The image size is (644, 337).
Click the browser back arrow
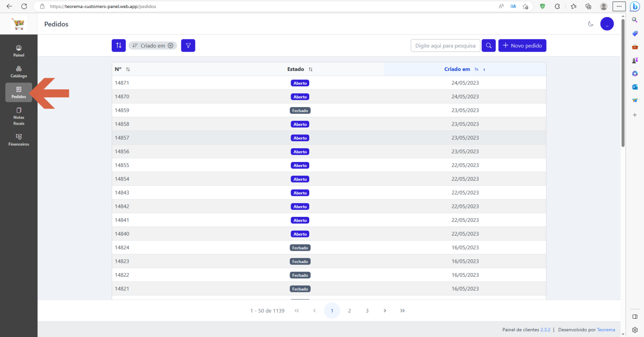click(x=9, y=6)
